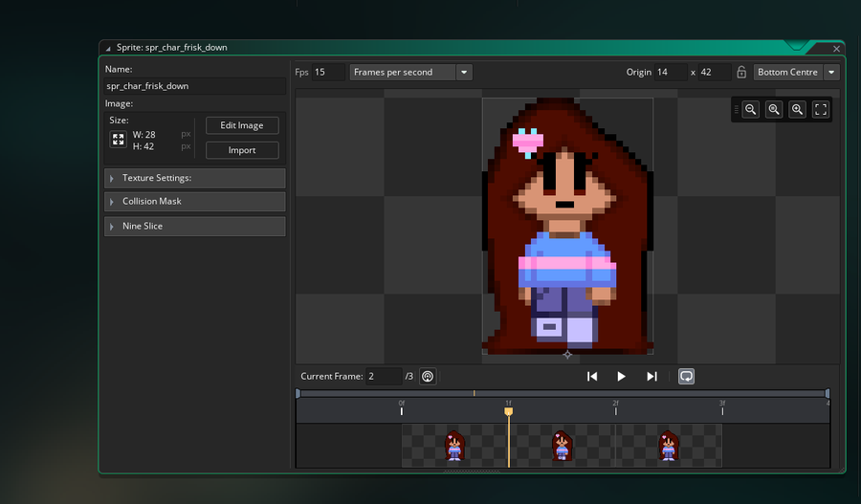Jump to the first frame

592,377
